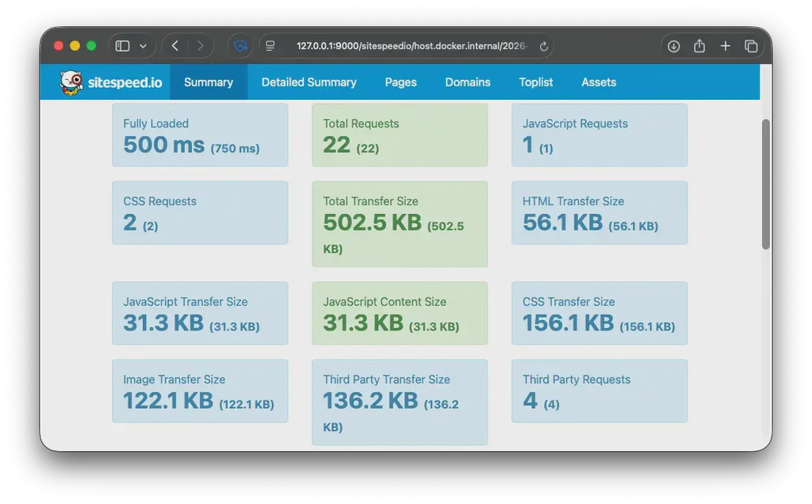The height and width of the screenshot is (504, 812).
Task: Reload the page with the refresh icon
Action: [x=544, y=46]
